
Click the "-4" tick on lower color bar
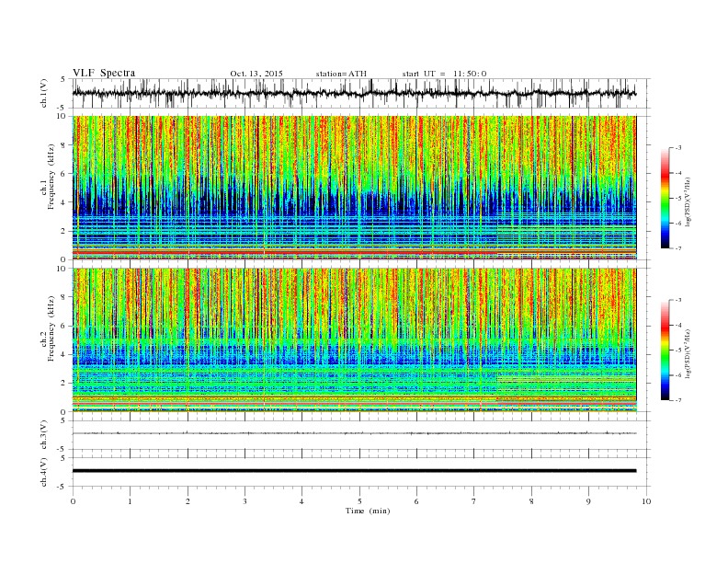pos(677,325)
